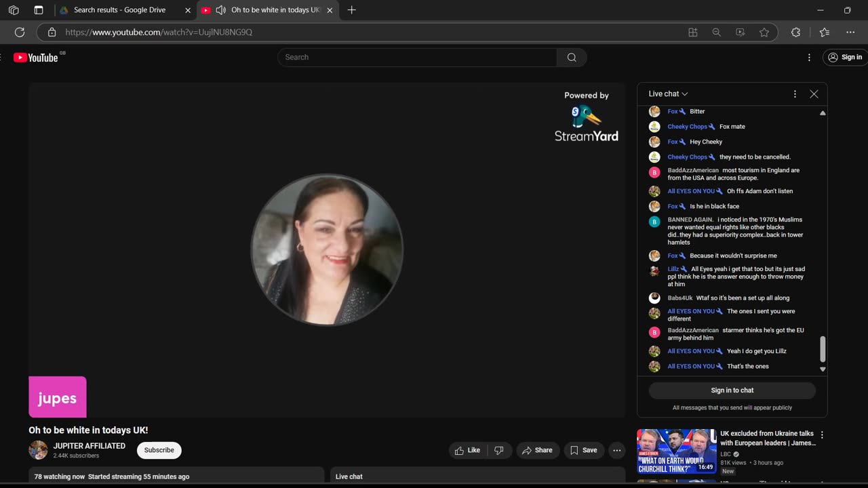This screenshot has height=488, width=868.
Task: Open UK excluded from Ukraine talks thumbnail
Action: 676,451
